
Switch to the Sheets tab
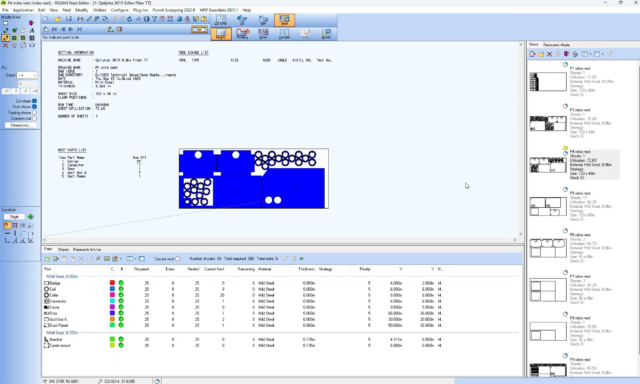point(63,249)
